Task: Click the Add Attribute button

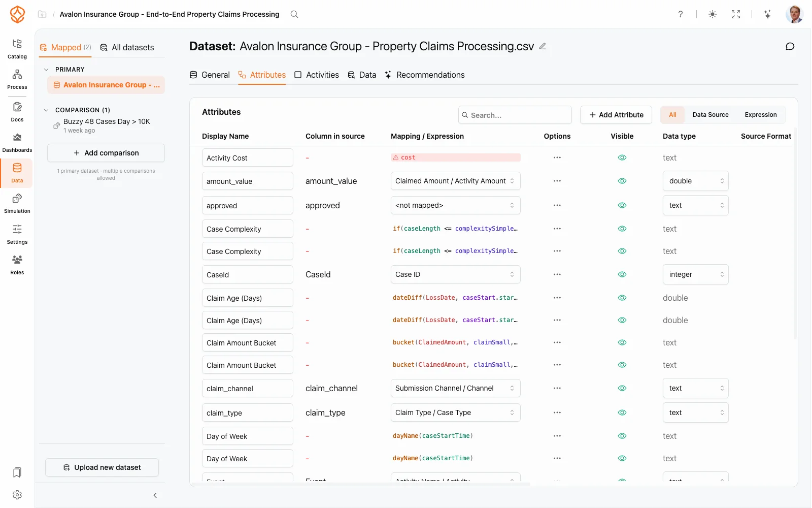Action: pos(616,115)
